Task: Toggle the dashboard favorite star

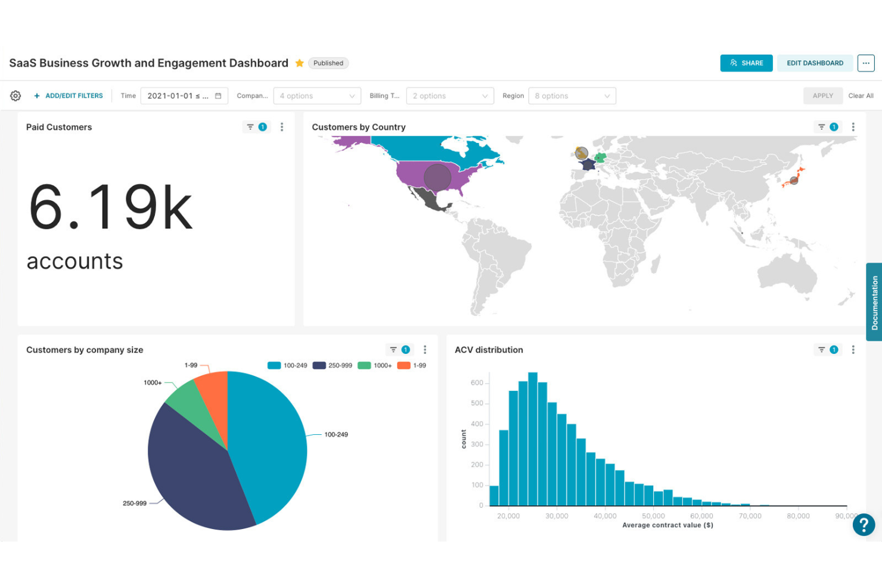Action: (300, 62)
